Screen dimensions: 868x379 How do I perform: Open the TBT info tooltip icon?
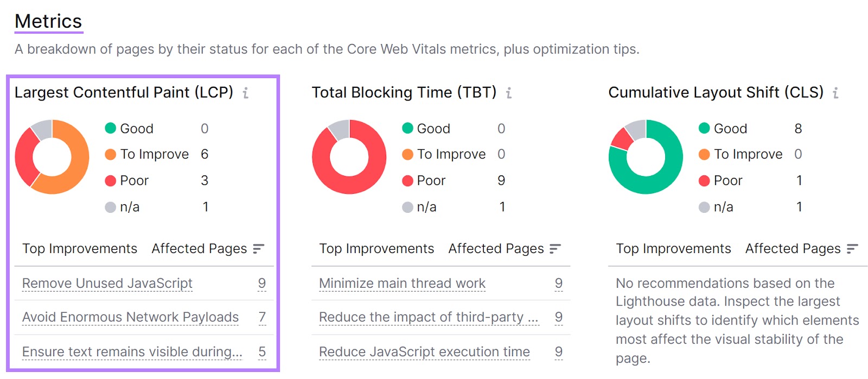508,93
